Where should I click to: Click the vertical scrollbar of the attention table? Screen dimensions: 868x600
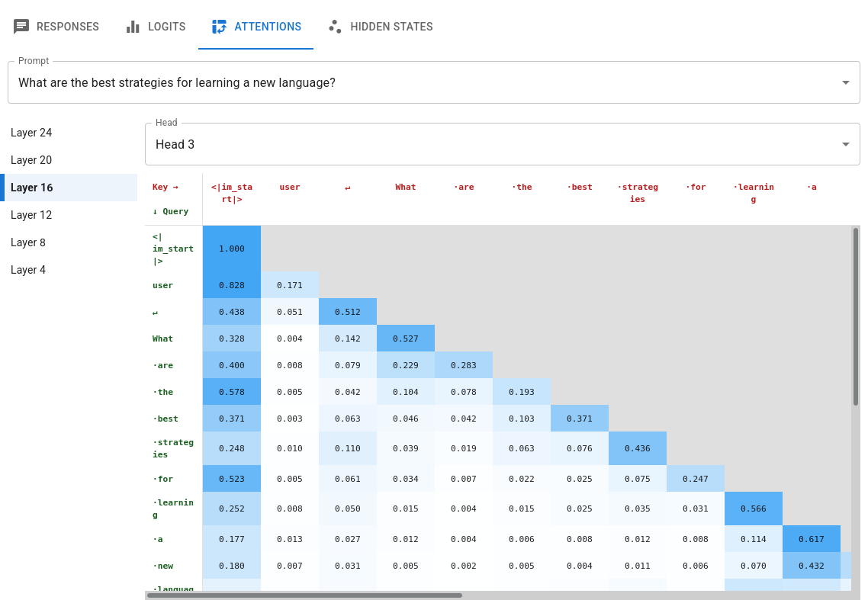856,316
